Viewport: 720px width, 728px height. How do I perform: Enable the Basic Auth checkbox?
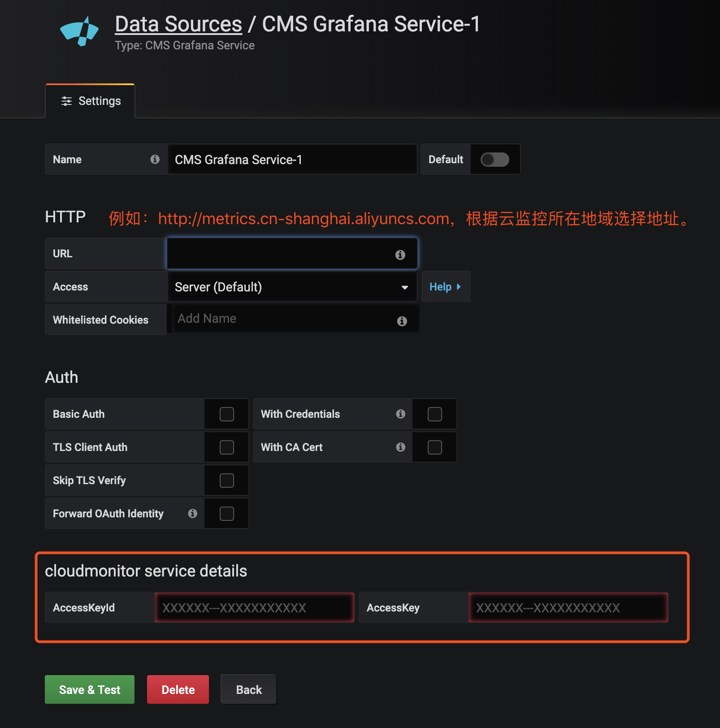click(x=227, y=414)
